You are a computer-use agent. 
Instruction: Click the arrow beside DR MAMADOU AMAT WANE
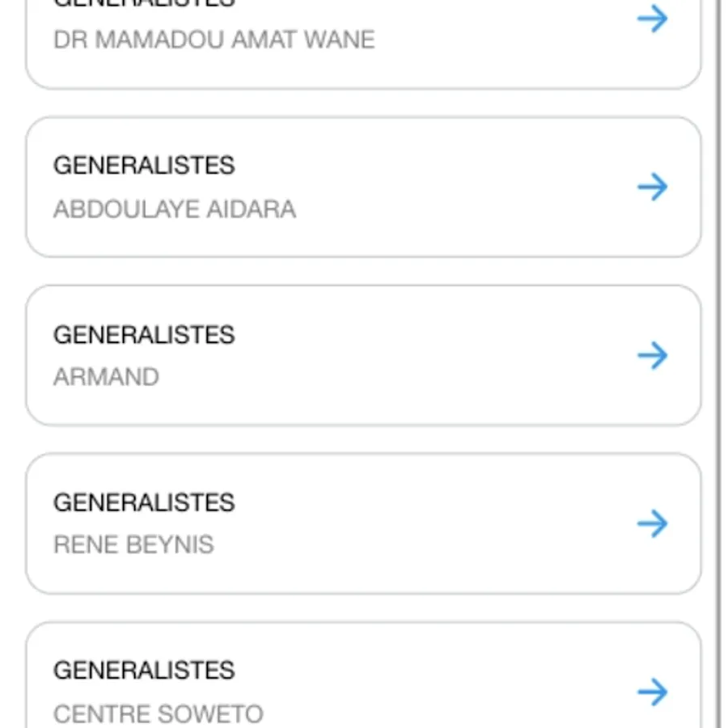pos(652,19)
